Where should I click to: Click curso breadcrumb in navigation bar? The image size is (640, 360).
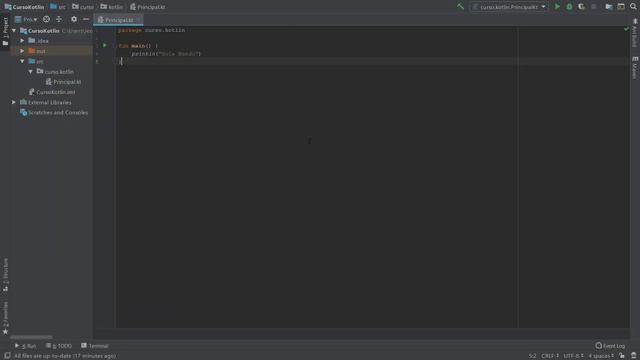click(x=83, y=7)
